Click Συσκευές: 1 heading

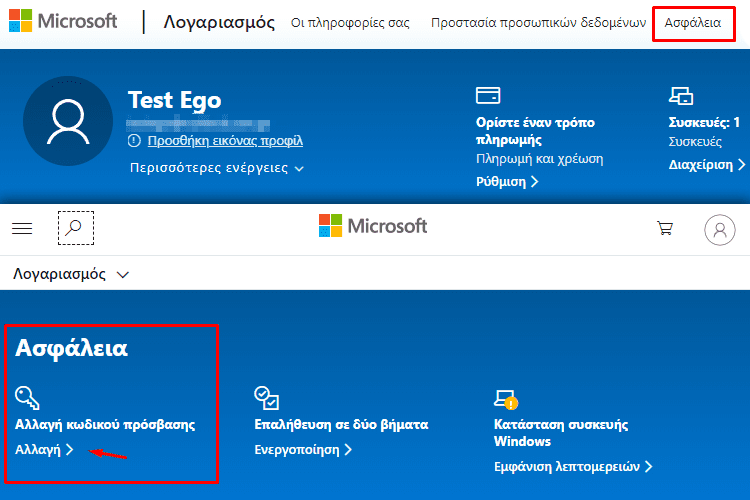pos(704,122)
